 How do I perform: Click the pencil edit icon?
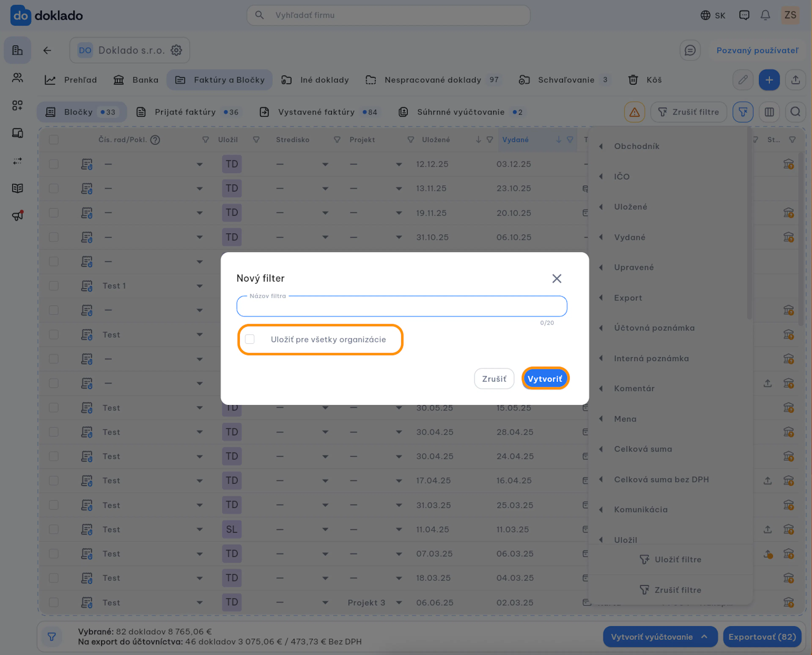pyautogui.click(x=743, y=80)
